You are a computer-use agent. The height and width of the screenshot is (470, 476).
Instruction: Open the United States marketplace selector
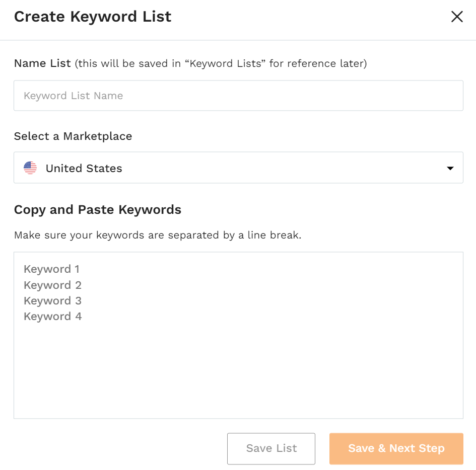(x=238, y=168)
